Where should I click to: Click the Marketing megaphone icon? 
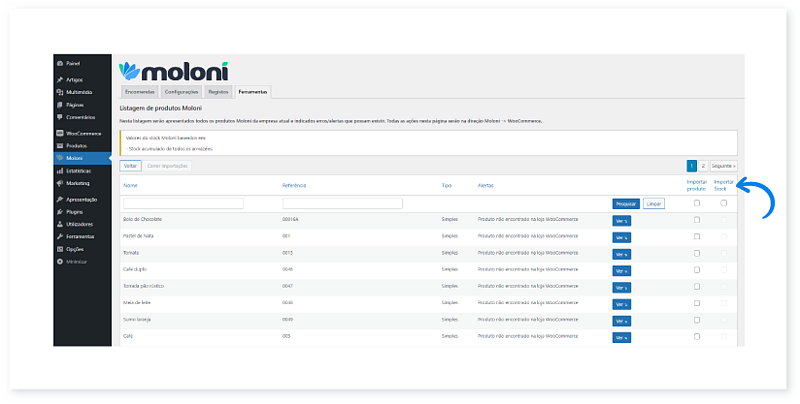click(x=60, y=183)
